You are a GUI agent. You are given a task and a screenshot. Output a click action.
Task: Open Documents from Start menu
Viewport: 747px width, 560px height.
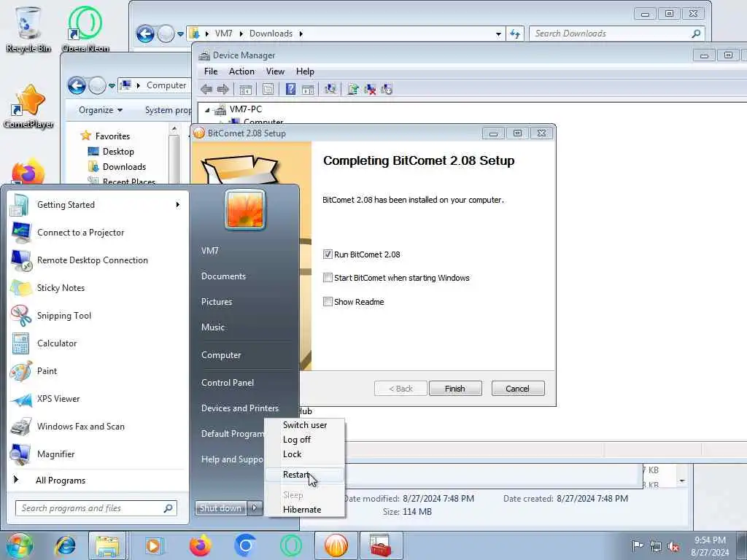click(x=223, y=276)
